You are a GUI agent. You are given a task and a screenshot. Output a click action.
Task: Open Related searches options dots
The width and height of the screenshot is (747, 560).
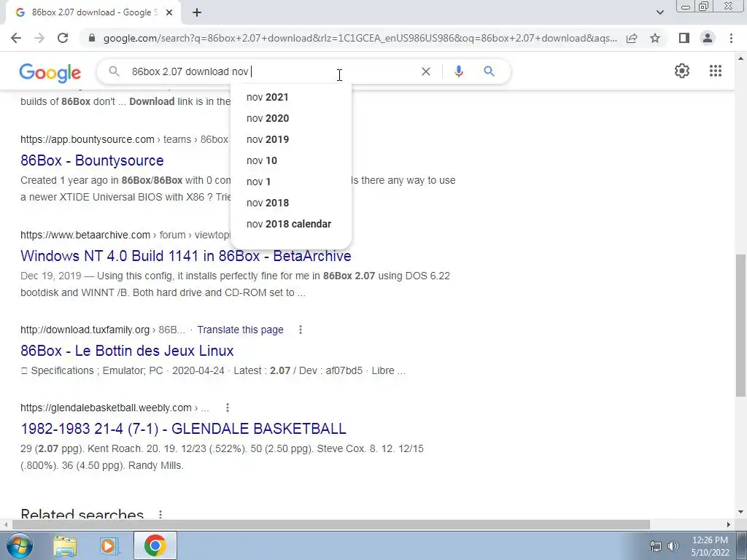coord(160,515)
